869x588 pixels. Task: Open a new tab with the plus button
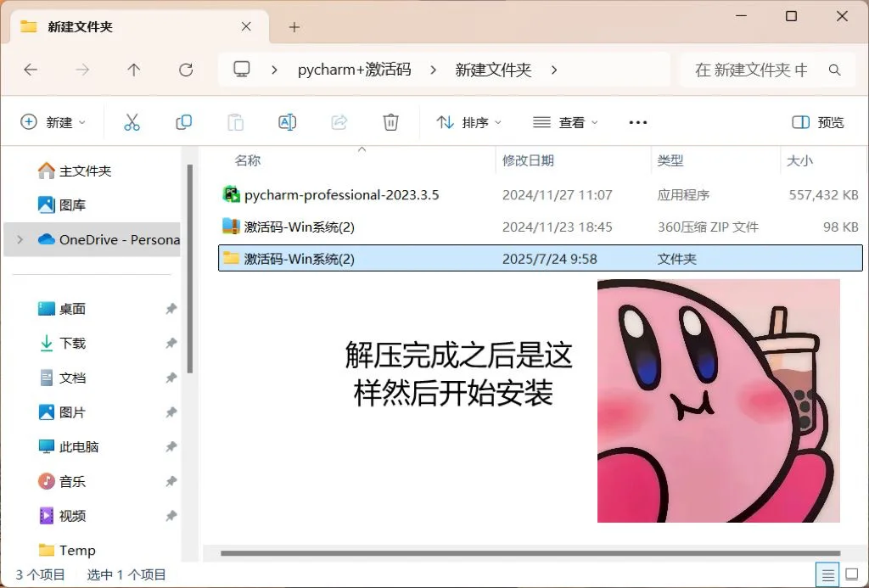pyautogui.click(x=294, y=26)
